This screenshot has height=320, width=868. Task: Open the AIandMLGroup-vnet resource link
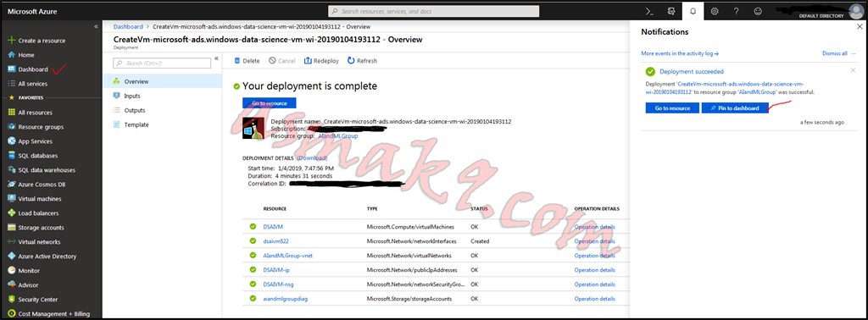coord(288,256)
